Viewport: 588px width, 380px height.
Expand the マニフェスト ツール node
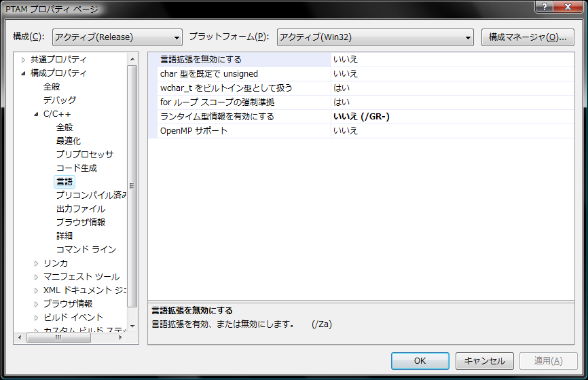coord(37,277)
